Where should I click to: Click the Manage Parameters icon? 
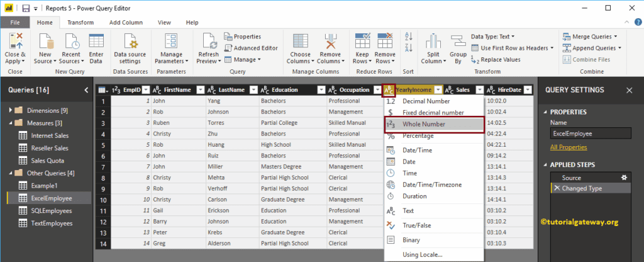click(171, 41)
